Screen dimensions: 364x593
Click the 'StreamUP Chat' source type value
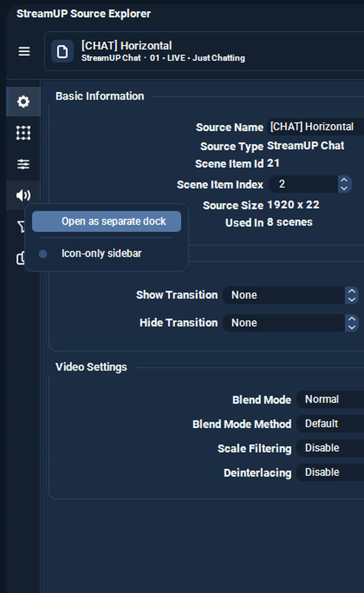pyautogui.click(x=306, y=146)
